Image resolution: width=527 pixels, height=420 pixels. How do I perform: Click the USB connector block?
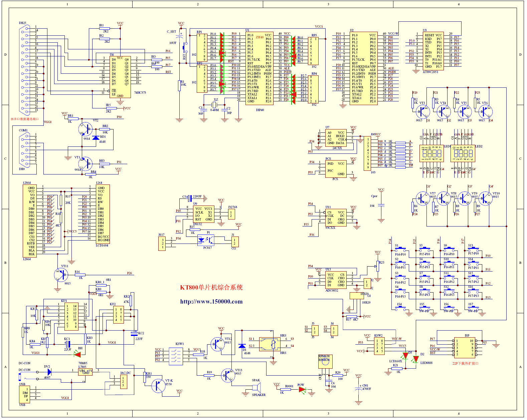click(x=25, y=394)
